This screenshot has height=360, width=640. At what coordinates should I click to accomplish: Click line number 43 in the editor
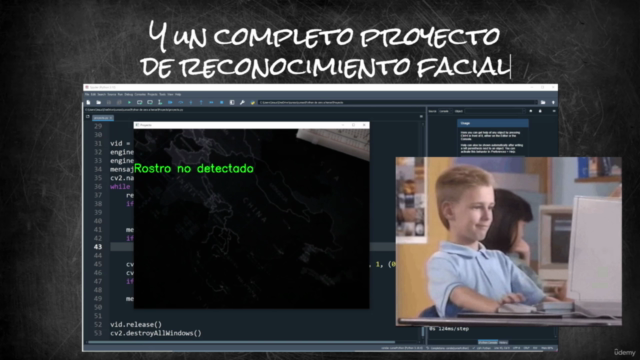pyautogui.click(x=98, y=247)
